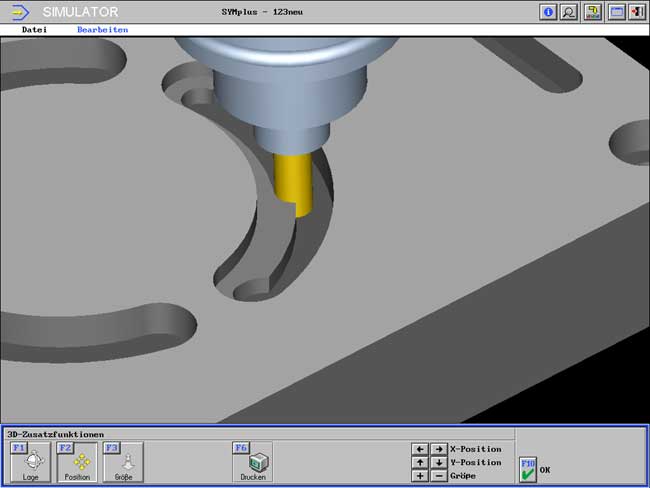Viewport: 650px width, 488px height.
Task: Select the Position function
Action: click(x=77, y=463)
